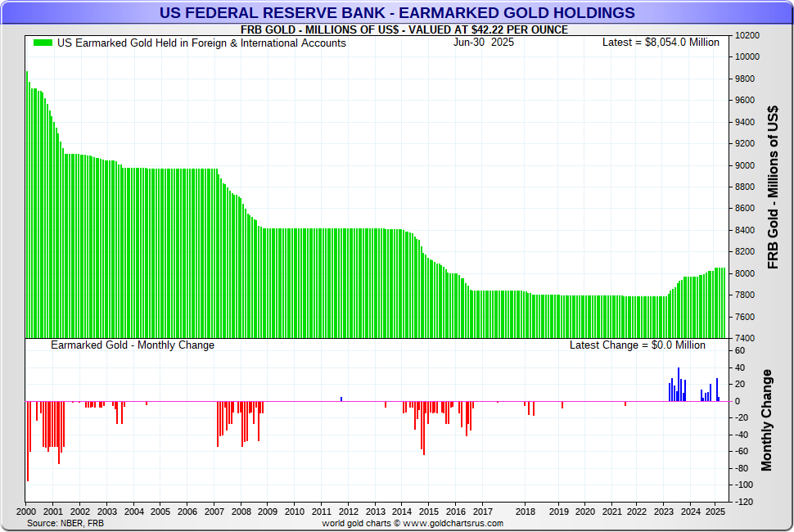
Task: Click the -120 monthly change axis label
Action: tap(744, 503)
